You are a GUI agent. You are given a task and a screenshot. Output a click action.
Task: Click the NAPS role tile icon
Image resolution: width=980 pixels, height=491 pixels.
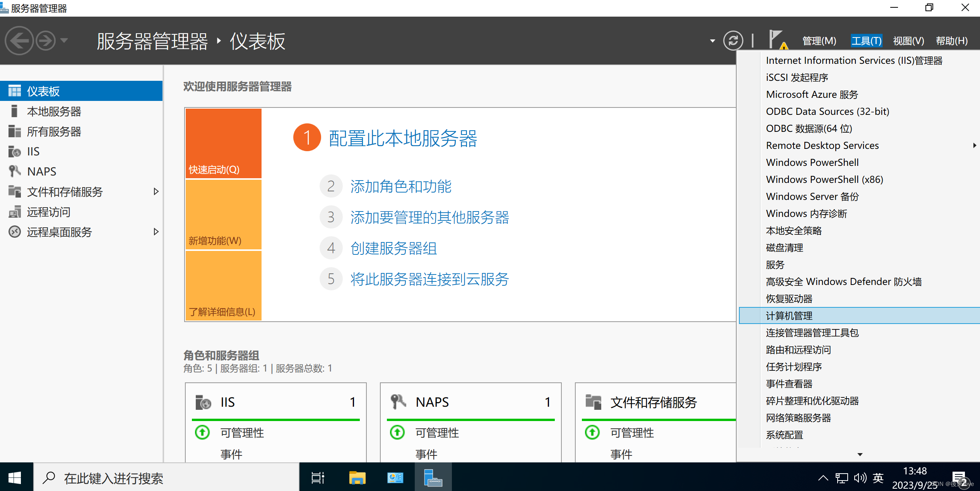coord(398,402)
